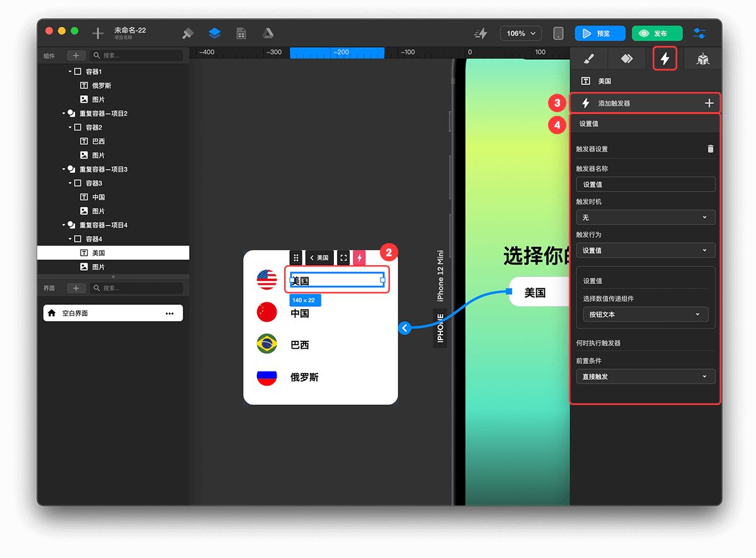Select the 中国 text layer

click(x=98, y=197)
